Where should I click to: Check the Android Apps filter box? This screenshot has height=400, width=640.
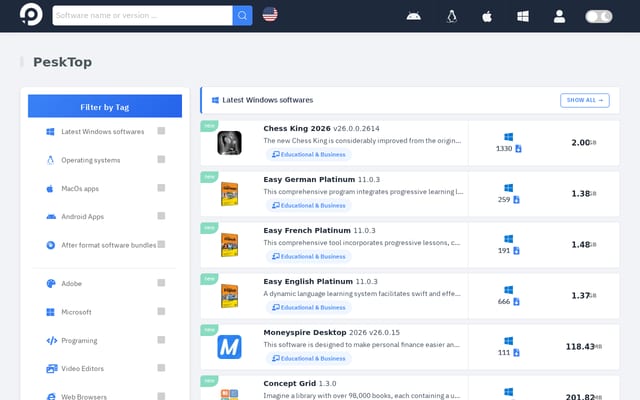(x=161, y=216)
